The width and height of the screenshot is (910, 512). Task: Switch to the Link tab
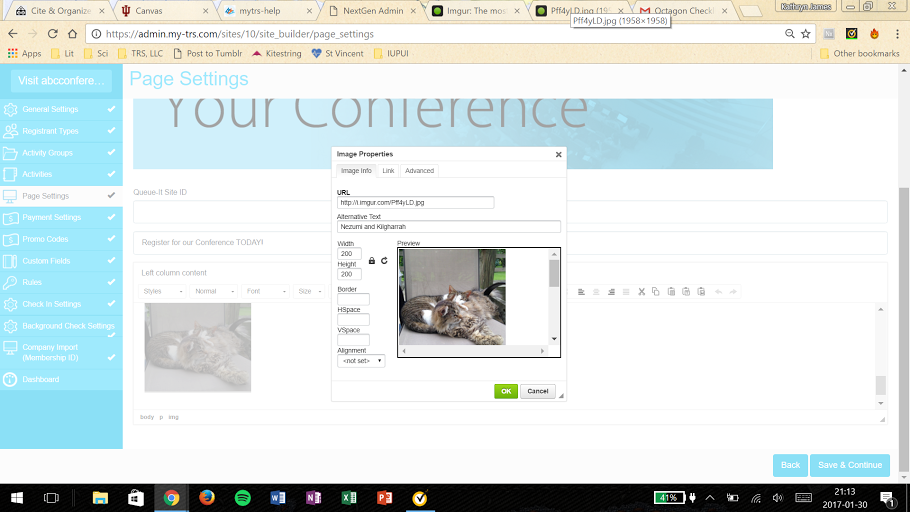(x=388, y=171)
